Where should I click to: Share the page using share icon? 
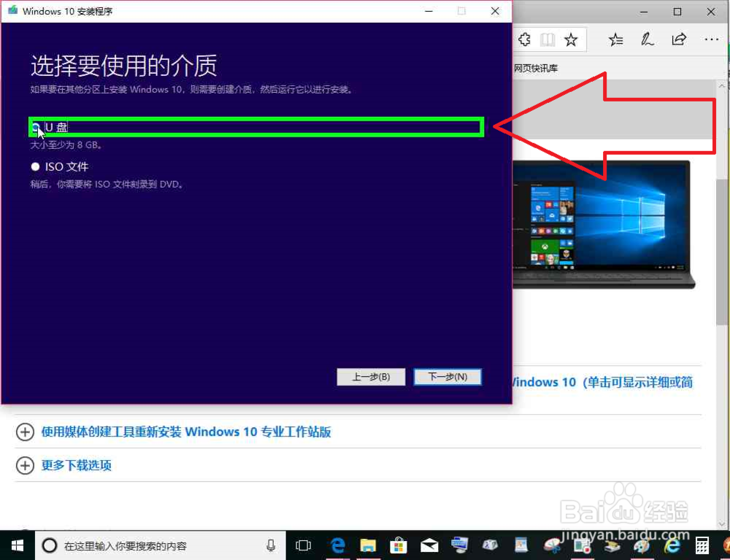pyautogui.click(x=679, y=39)
